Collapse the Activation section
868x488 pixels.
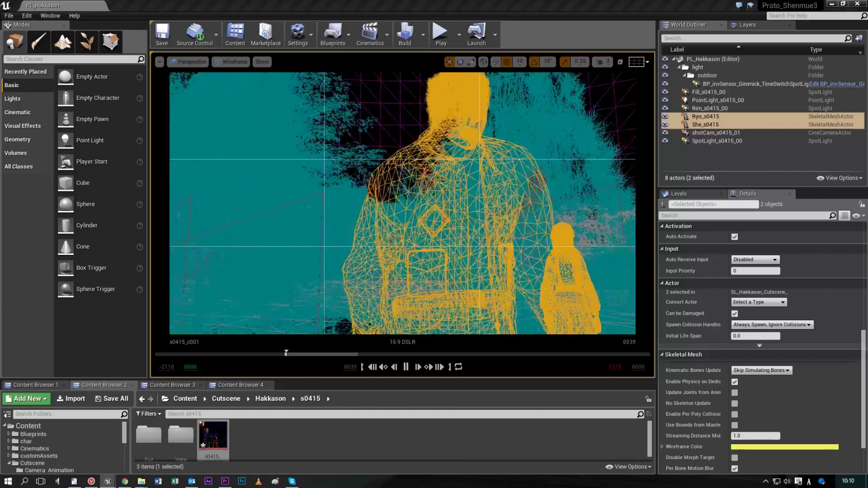pos(662,226)
